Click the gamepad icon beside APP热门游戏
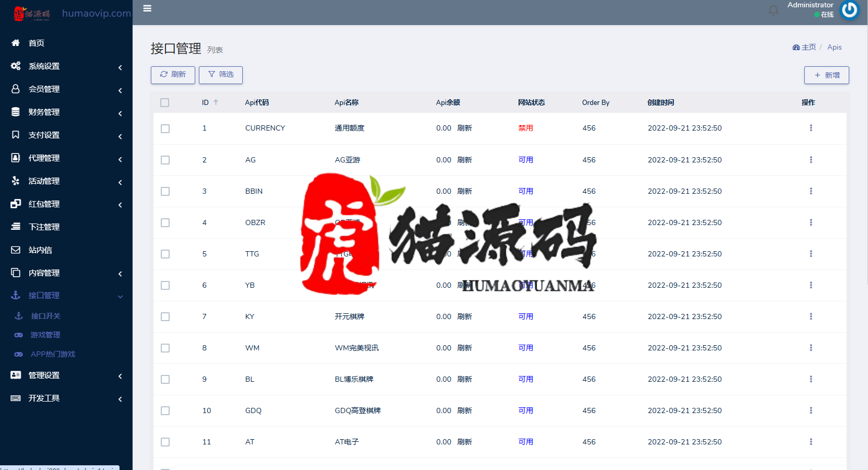The image size is (868, 470). coord(18,354)
